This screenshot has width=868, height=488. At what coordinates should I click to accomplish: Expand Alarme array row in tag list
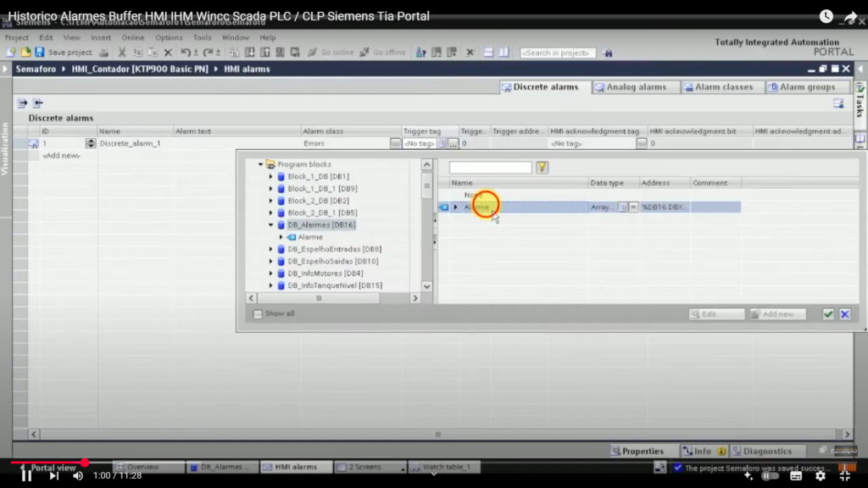[x=455, y=207]
